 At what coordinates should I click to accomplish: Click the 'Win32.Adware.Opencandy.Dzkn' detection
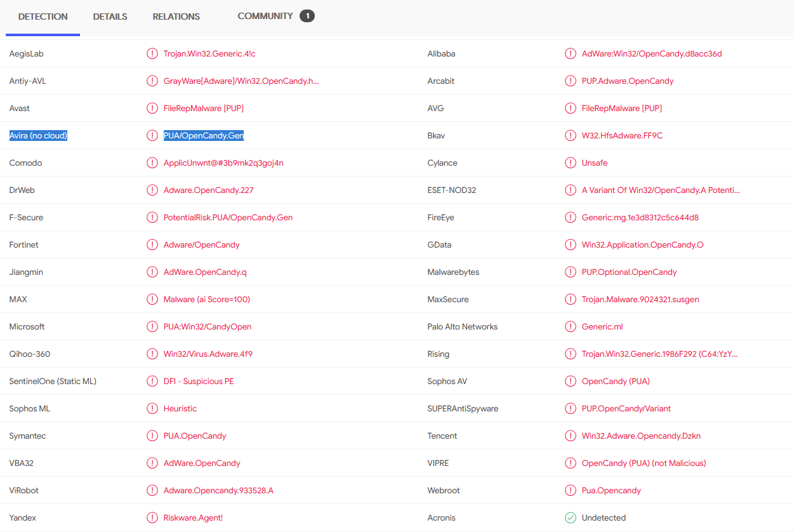(641, 436)
